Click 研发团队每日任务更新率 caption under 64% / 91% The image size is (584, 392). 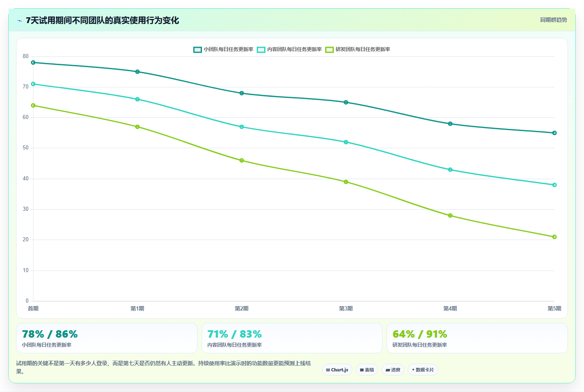click(x=420, y=345)
